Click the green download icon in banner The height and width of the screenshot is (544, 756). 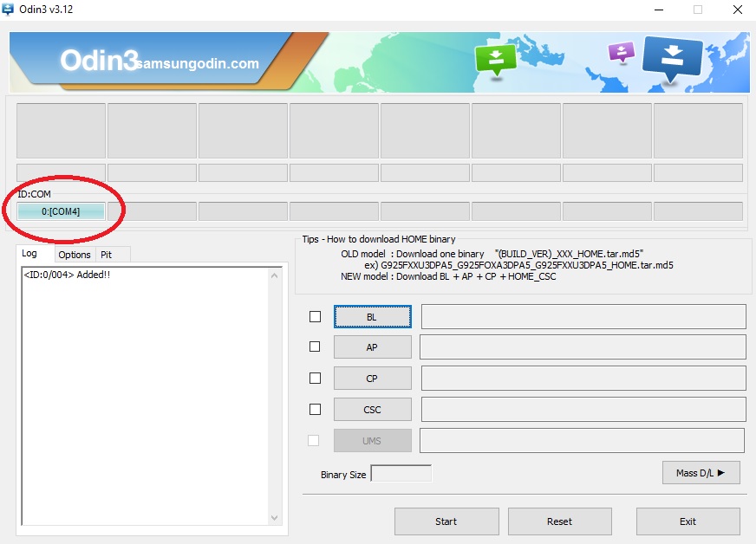495,60
